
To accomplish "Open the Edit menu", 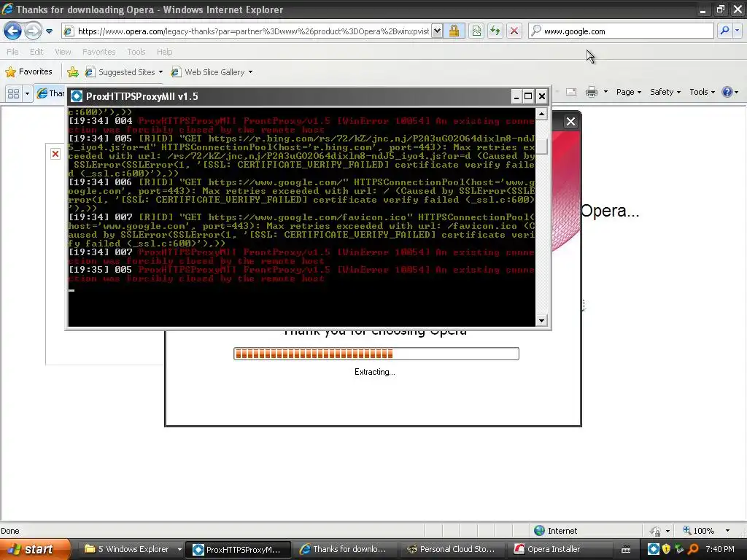I will [x=36, y=52].
